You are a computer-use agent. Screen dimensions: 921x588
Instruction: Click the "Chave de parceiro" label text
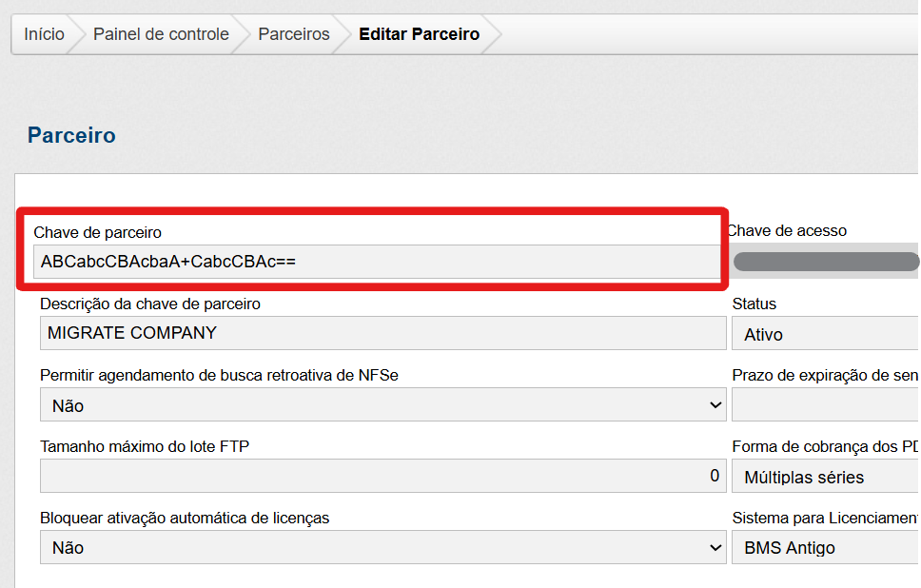pyautogui.click(x=97, y=232)
